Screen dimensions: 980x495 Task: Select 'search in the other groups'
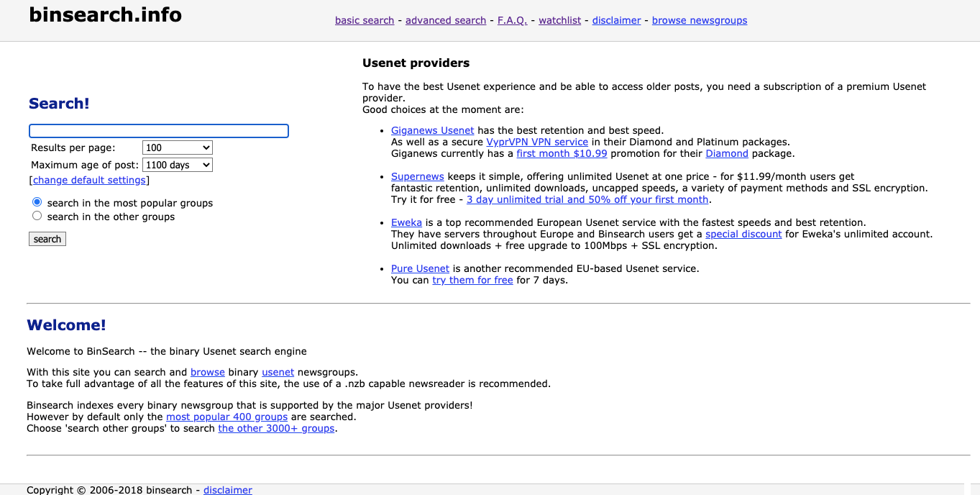coord(37,215)
